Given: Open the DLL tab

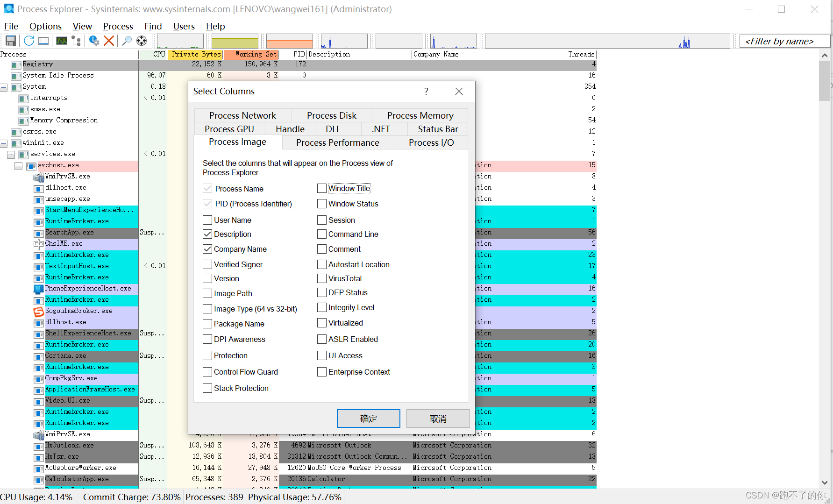Looking at the screenshot, I should [x=333, y=129].
